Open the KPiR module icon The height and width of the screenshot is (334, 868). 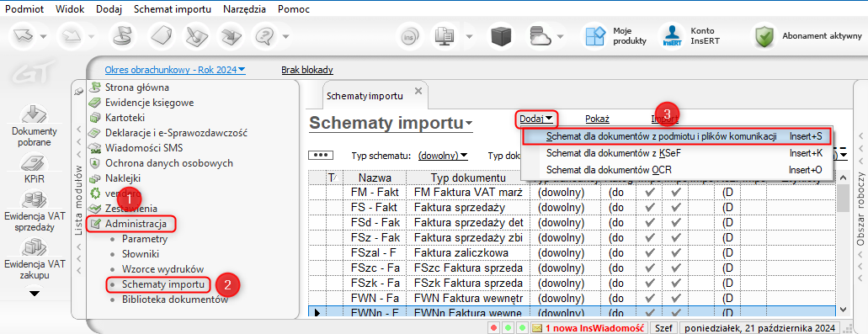point(33,168)
